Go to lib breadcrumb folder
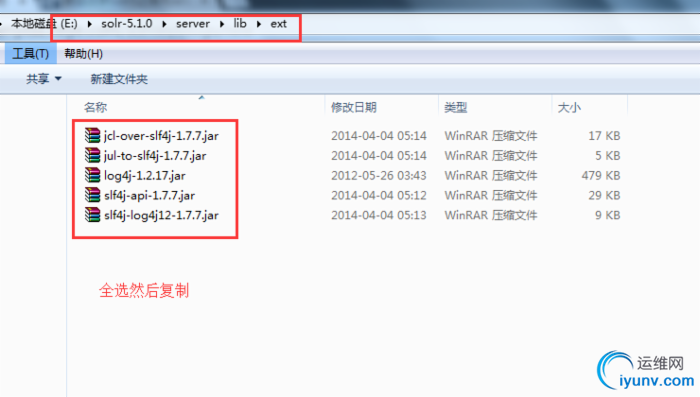 point(240,24)
